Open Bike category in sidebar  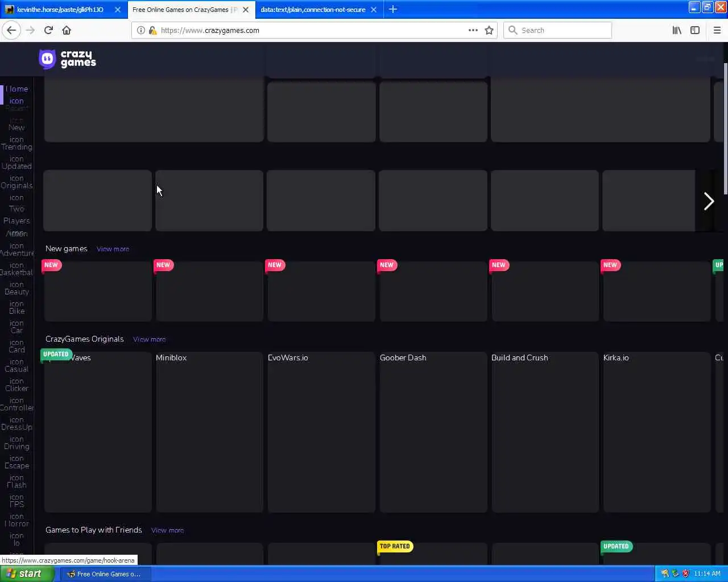[x=16, y=311]
